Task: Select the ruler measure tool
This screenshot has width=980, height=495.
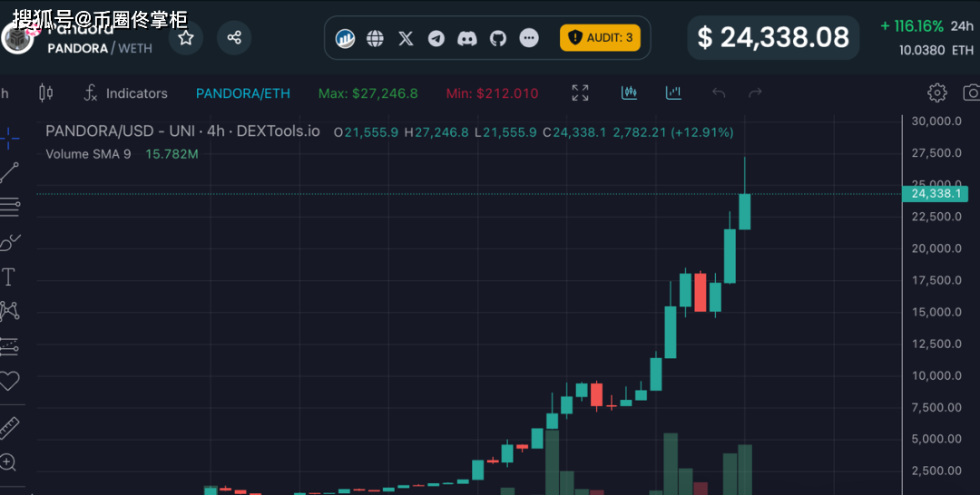Action: (x=9, y=428)
